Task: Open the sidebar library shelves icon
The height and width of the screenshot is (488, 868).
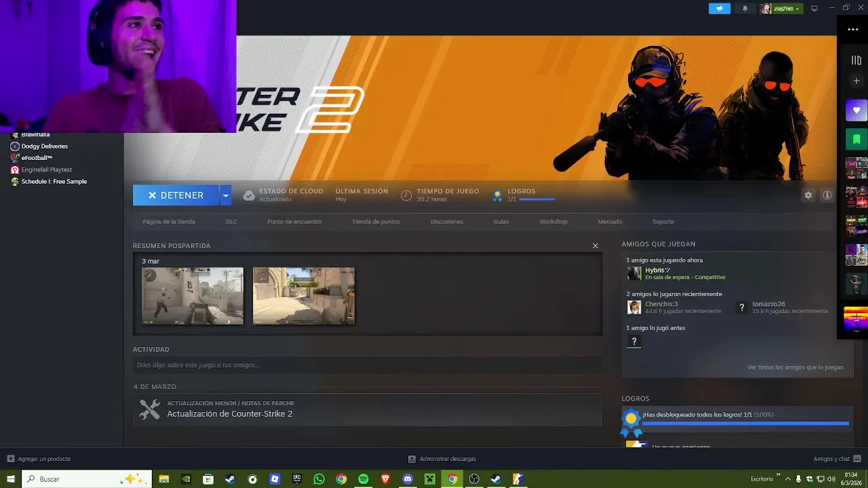Action: 856,60
